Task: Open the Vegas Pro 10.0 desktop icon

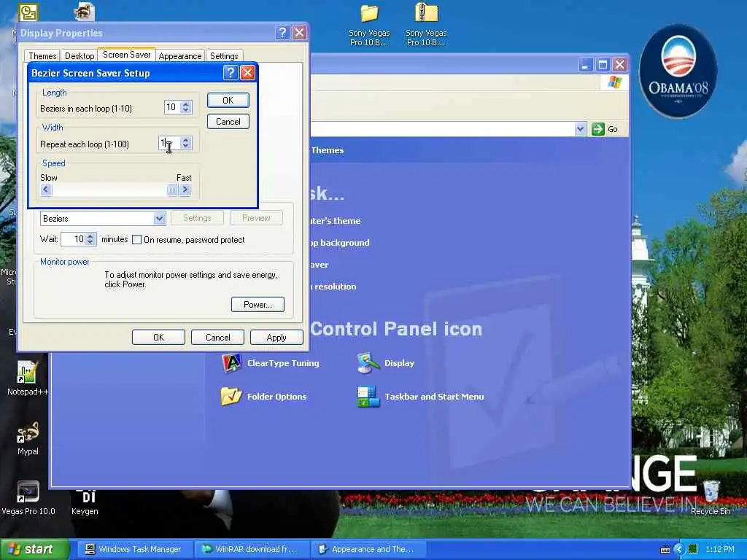Action: 28,498
